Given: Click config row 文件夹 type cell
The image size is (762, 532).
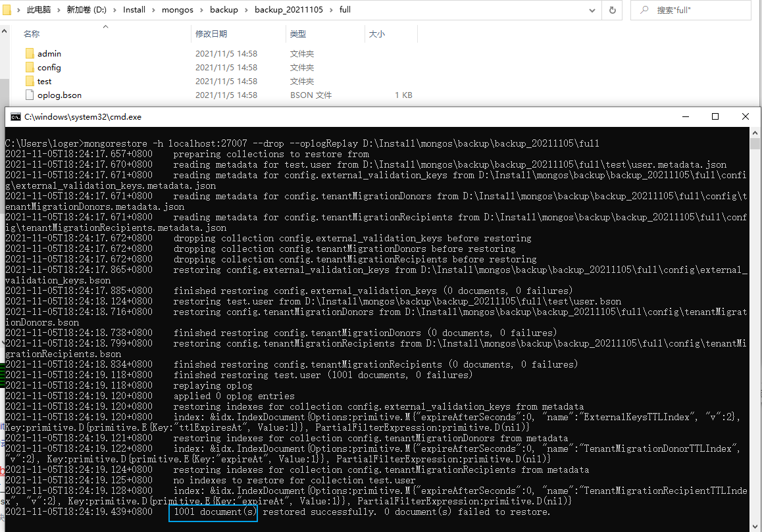Looking at the screenshot, I should click(x=302, y=68).
